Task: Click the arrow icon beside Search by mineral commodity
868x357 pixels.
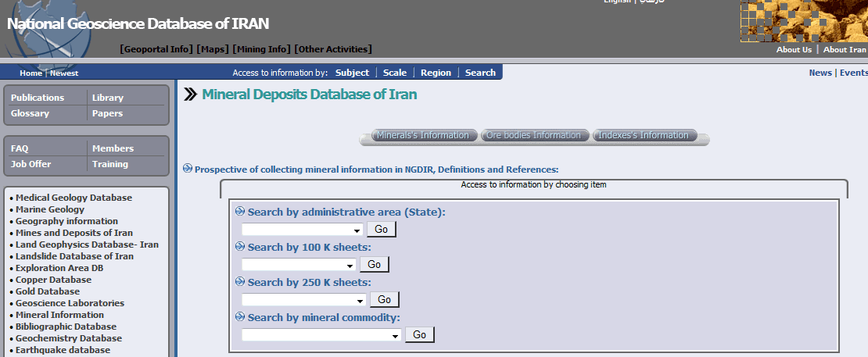Action: [240, 316]
